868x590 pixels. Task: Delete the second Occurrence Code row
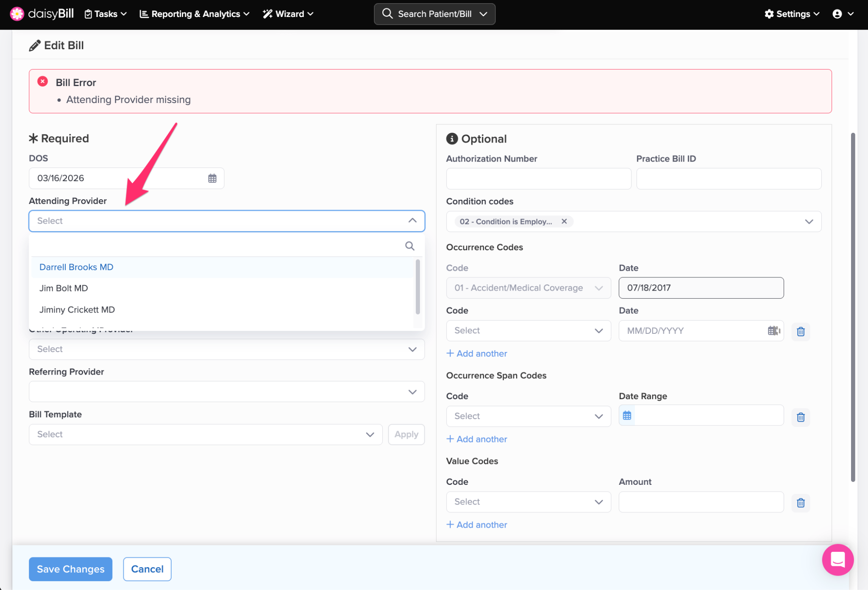tap(800, 332)
